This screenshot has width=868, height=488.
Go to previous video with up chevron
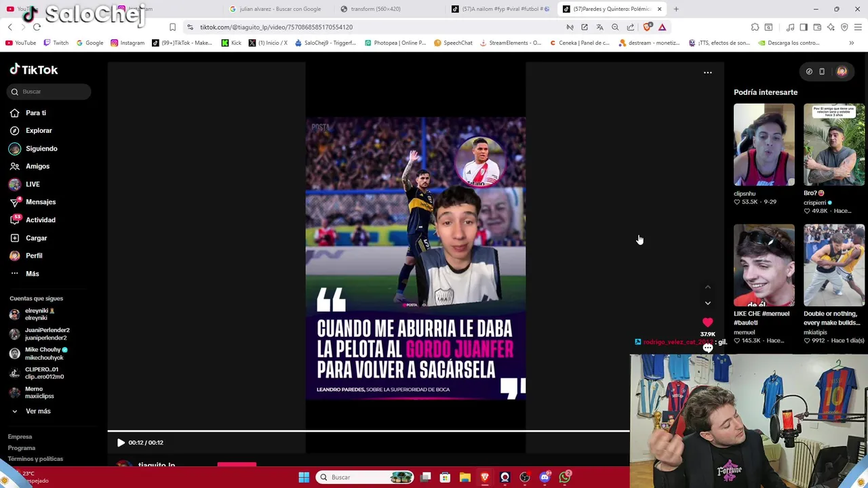[707, 287]
